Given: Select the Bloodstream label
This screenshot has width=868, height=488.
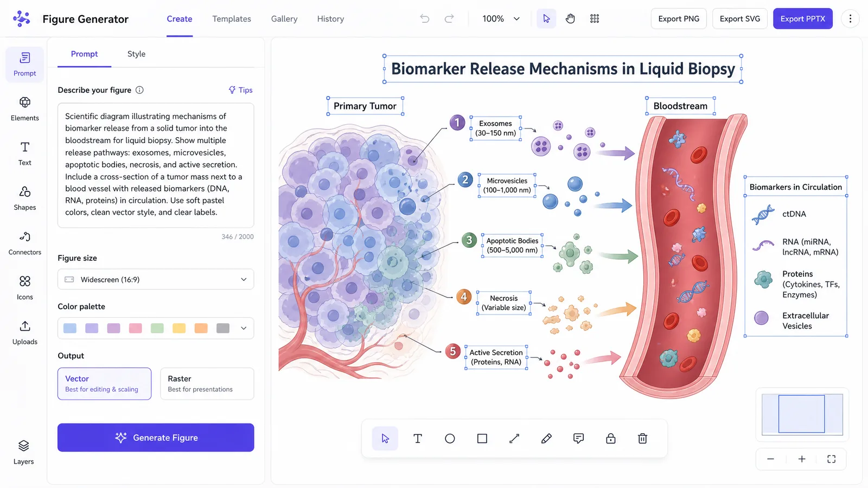Looking at the screenshot, I should click(680, 106).
